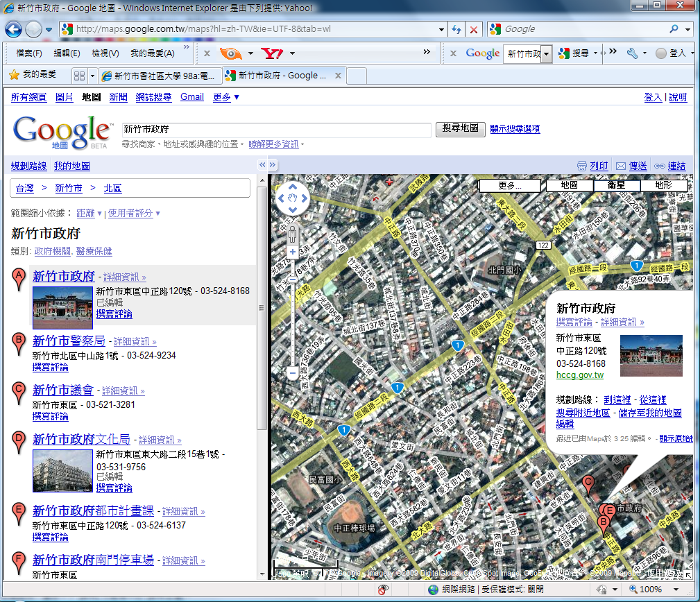Click the Google Toolbar logo
Screen dimensions: 700x602
[x=483, y=53]
